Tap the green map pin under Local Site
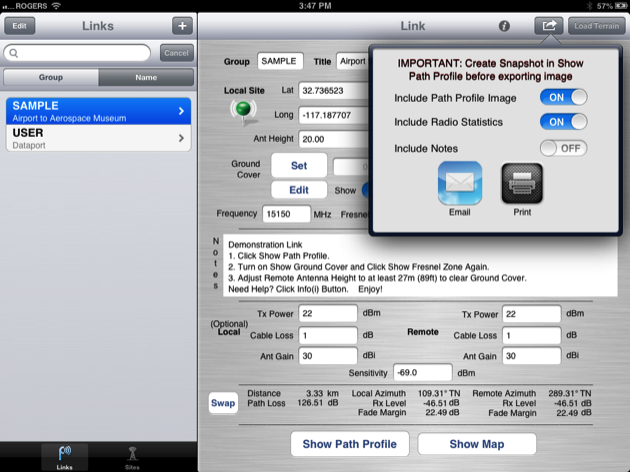Image resolution: width=630 pixels, height=472 pixels. click(x=243, y=114)
